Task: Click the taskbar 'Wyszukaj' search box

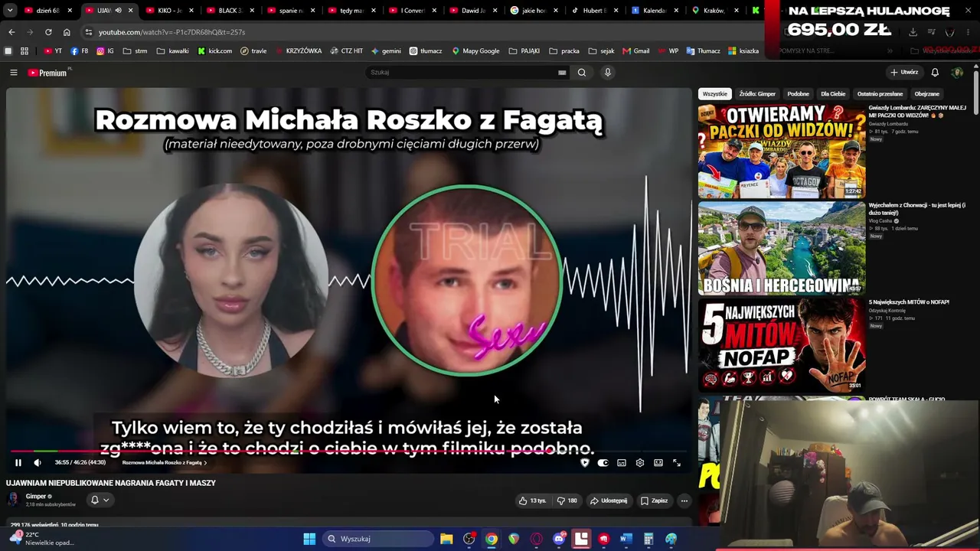Action: point(377,539)
